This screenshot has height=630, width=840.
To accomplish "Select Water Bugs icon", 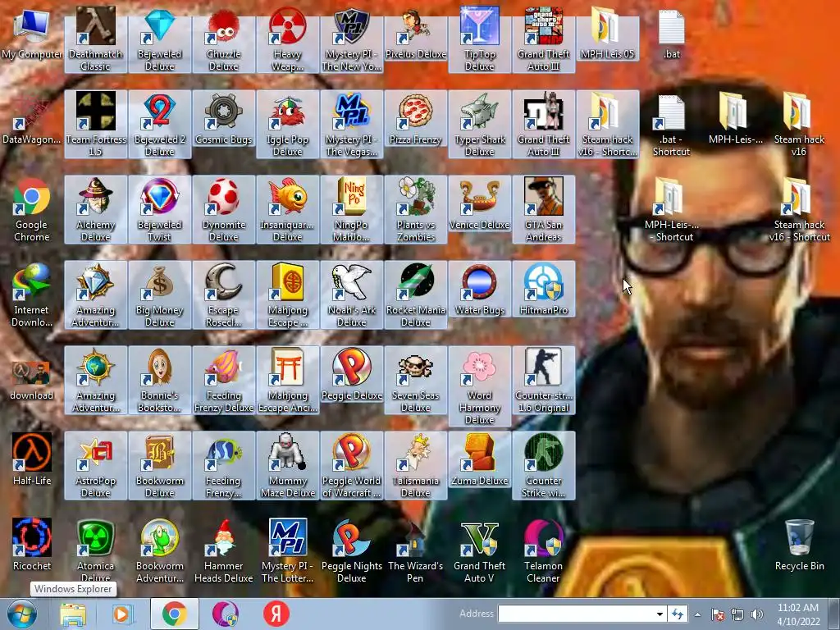I will tap(479, 290).
